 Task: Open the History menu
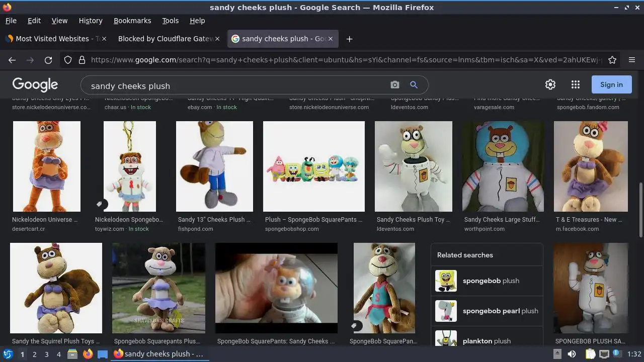tap(91, 21)
